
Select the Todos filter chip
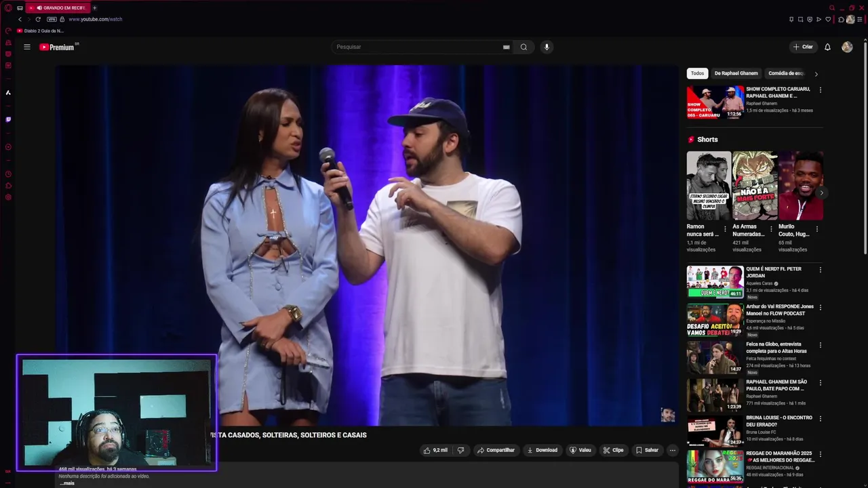tap(697, 73)
